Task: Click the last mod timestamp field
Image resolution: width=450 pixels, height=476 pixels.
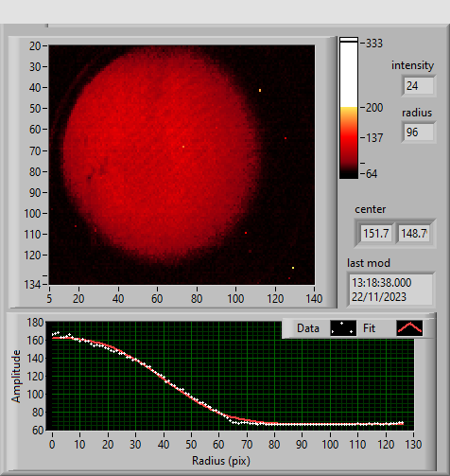Action: (x=391, y=290)
